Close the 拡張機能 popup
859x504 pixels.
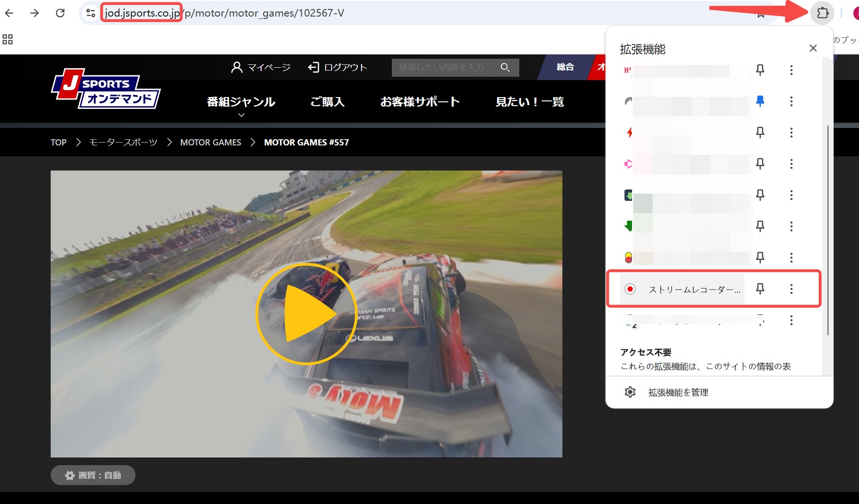813,48
